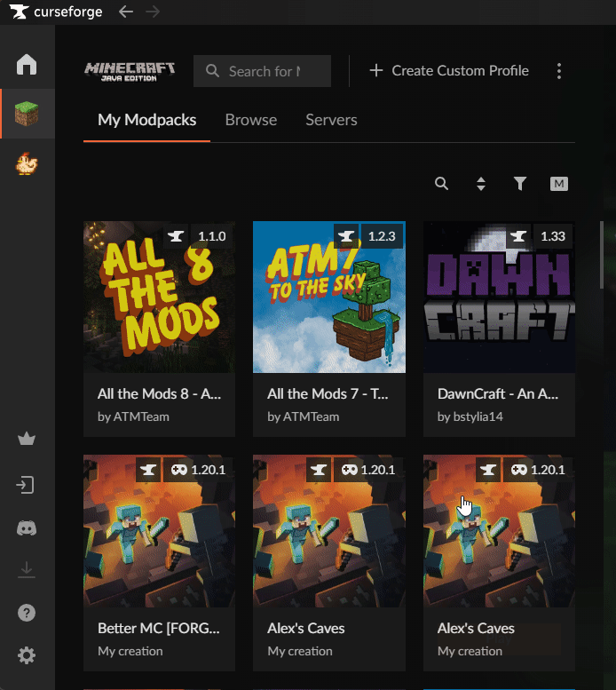Open the Better MC [FORG... thumbnail image
616x690 pixels.
point(159,531)
